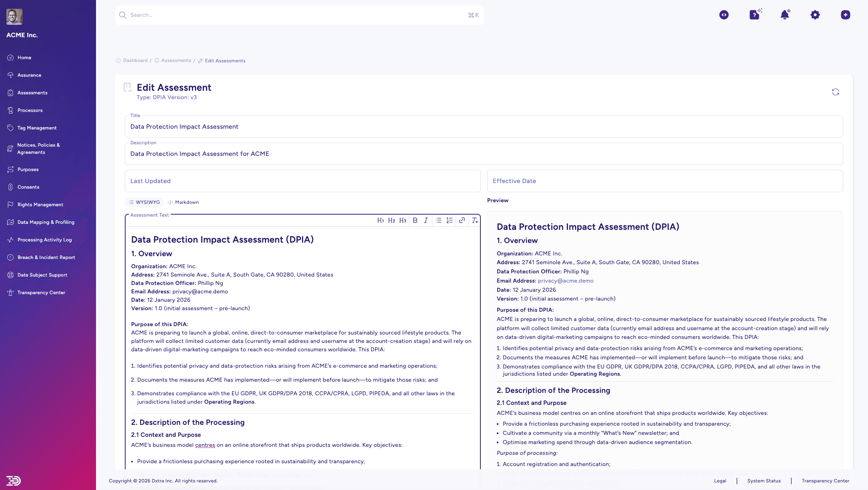Open the notifications bell icon
This screenshot has width=868, height=490.
[x=785, y=15]
